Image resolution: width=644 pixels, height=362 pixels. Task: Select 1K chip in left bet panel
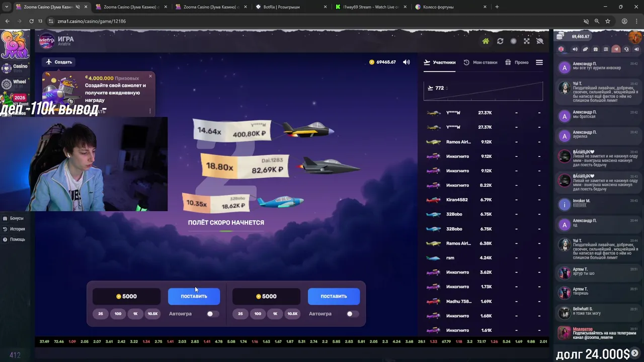135,314
